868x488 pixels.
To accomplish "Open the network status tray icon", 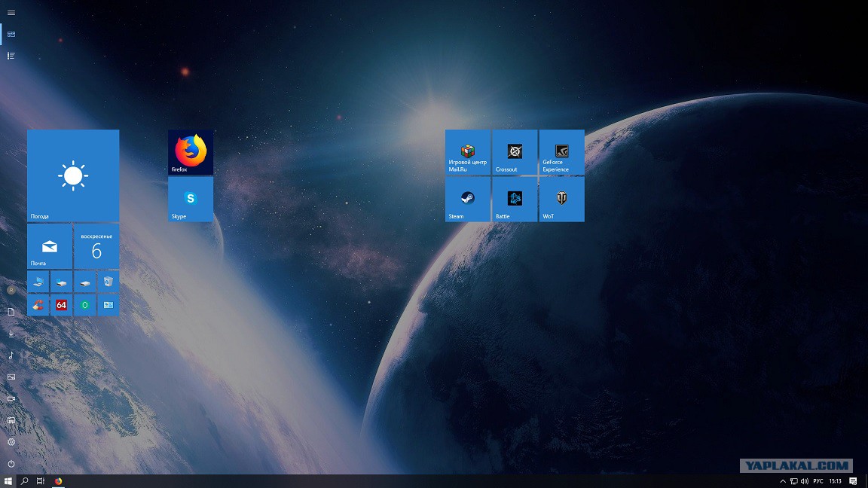I will pyautogui.click(x=794, y=481).
